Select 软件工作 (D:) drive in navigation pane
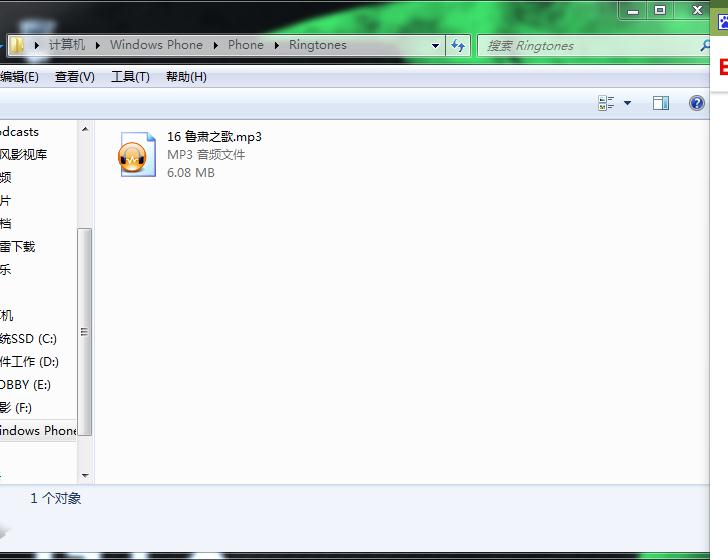Screen dimensions: 728x560 (29, 362)
